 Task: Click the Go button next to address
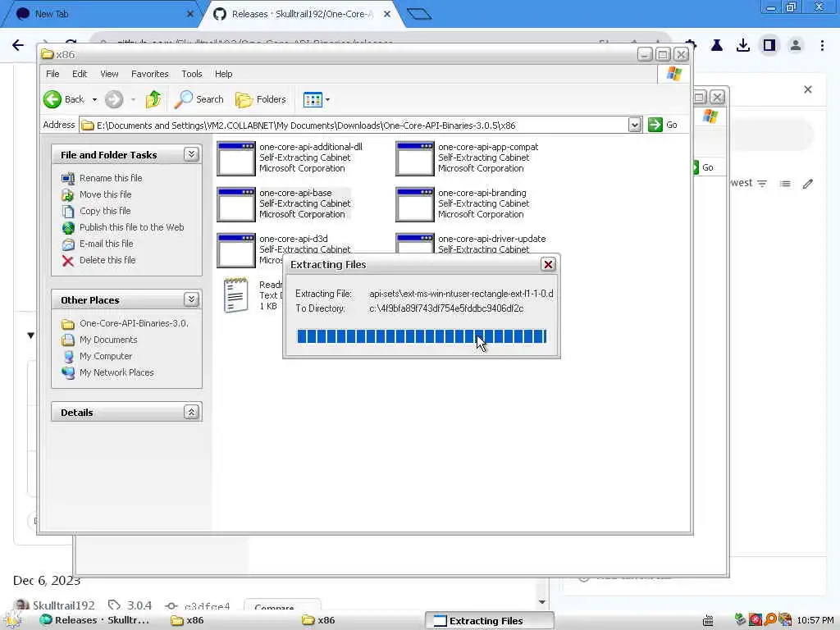pos(663,125)
